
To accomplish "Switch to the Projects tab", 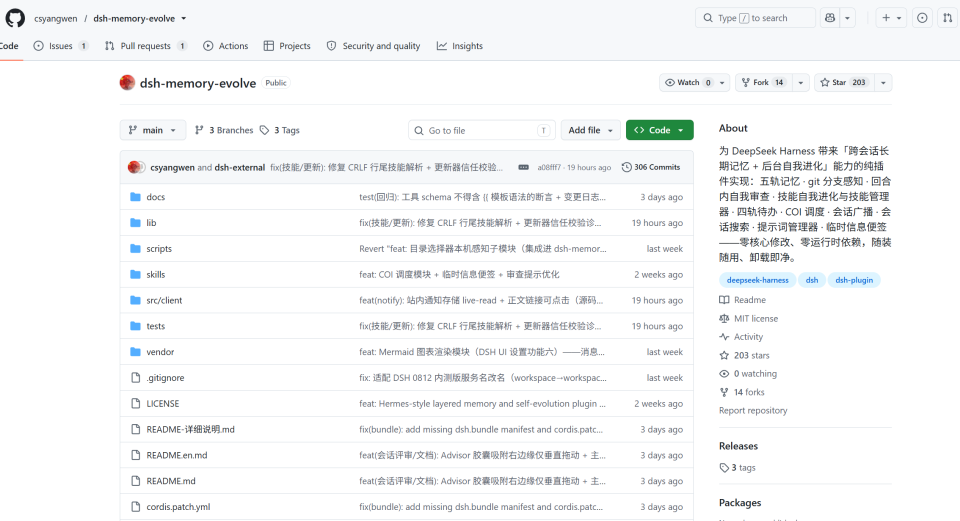I will pos(287,46).
